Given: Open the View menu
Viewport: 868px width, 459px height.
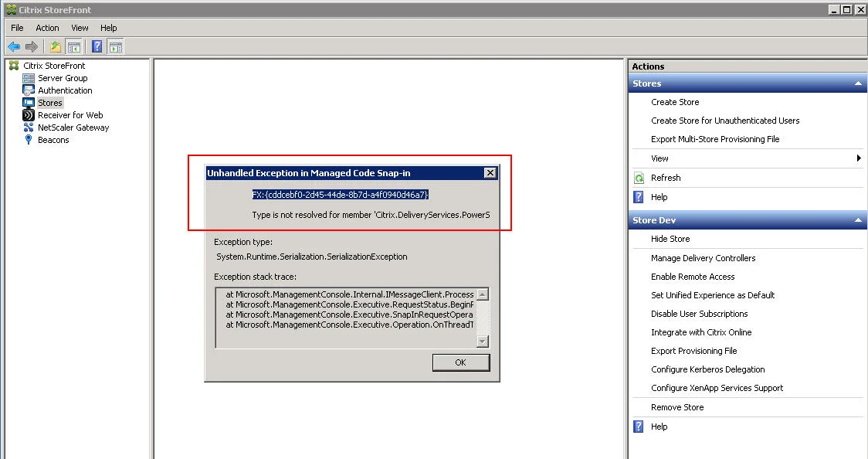Looking at the screenshot, I should pyautogui.click(x=80, y=28).
